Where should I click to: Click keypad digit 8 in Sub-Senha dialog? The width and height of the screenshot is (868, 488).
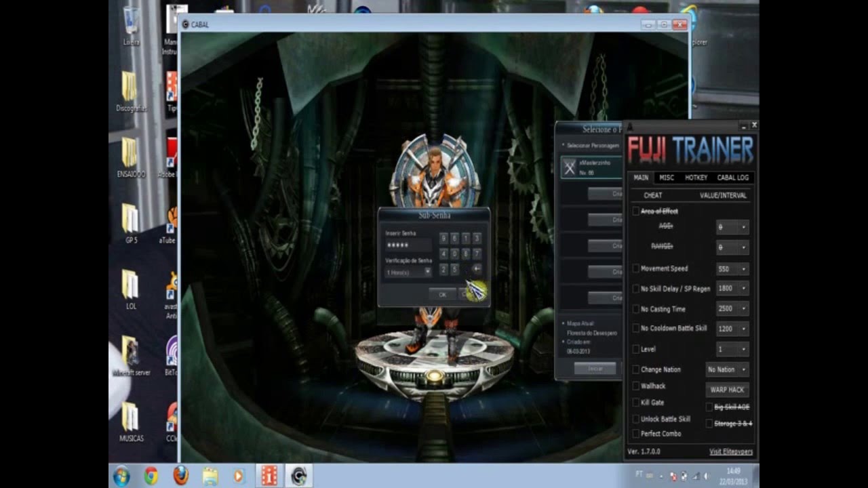click(x=466, y=253)
